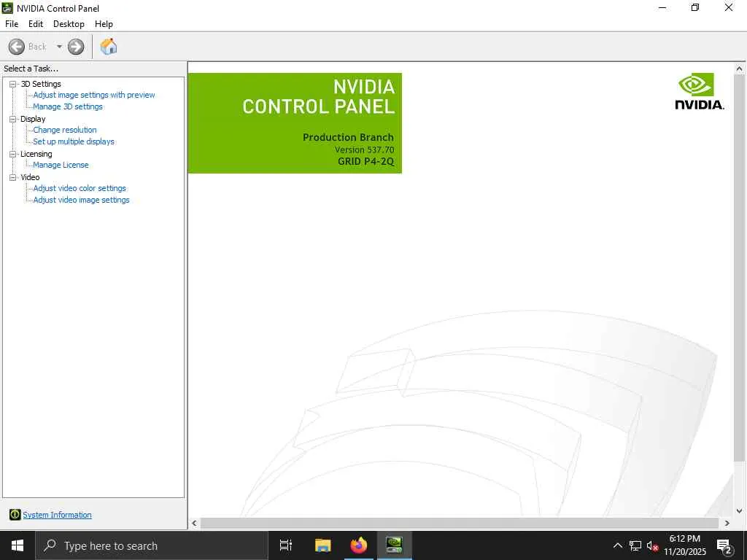Viewport: 747px width, 560px height.
Task: Open Set up multiple displays
Action: 74,141
